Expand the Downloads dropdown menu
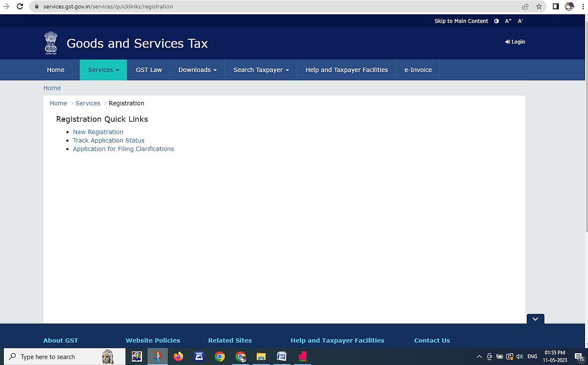Screen dimensions: 588x365 [x=197, y=70]
